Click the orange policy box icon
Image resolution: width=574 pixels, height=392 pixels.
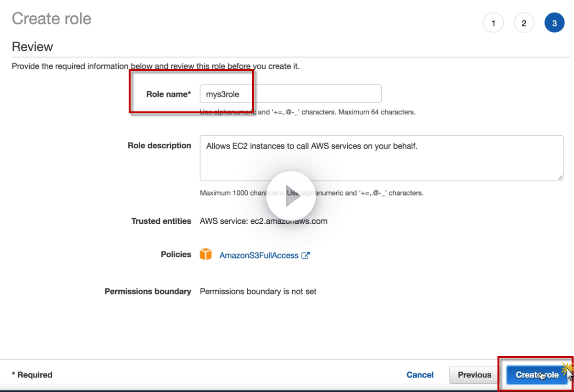pyautogui.click(x=206, y=254)
